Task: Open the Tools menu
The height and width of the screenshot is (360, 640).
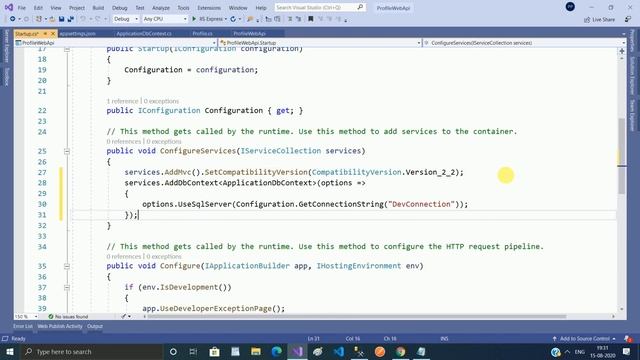Action: coord(183,8)
